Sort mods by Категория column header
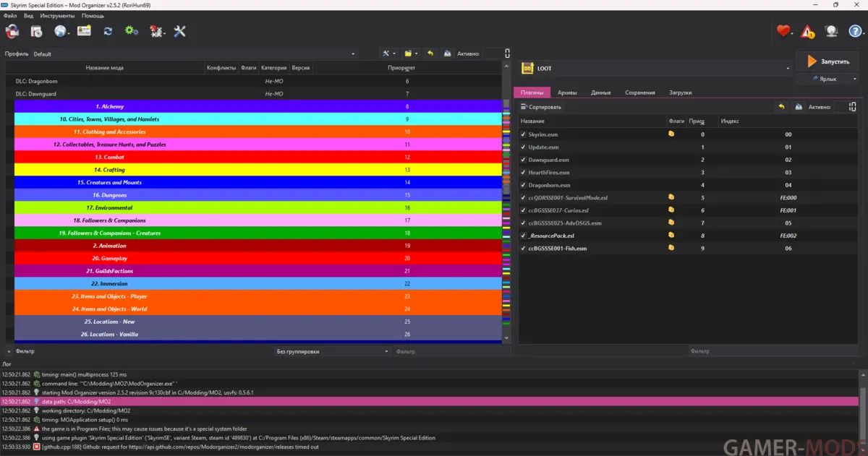 pyautogui.click(x=274, y=68)
